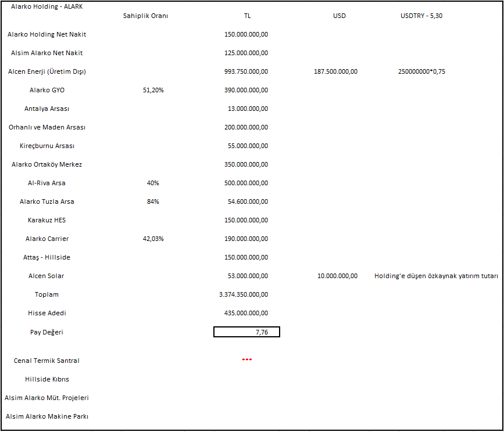Select the Holding'e düşen özkaynak yatırım tutarı note
Image resolution: width=504 pixels, height=432 pixels.
click(x=436, y=276)
